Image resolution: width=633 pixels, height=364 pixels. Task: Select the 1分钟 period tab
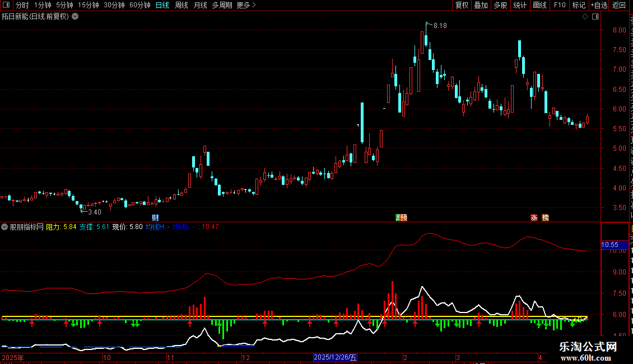point(43,5)
